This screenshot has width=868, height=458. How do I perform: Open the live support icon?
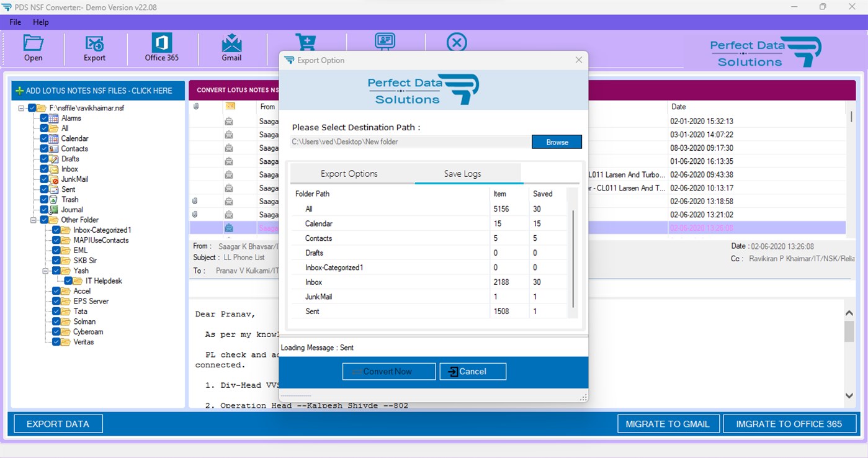pos(385,42)
